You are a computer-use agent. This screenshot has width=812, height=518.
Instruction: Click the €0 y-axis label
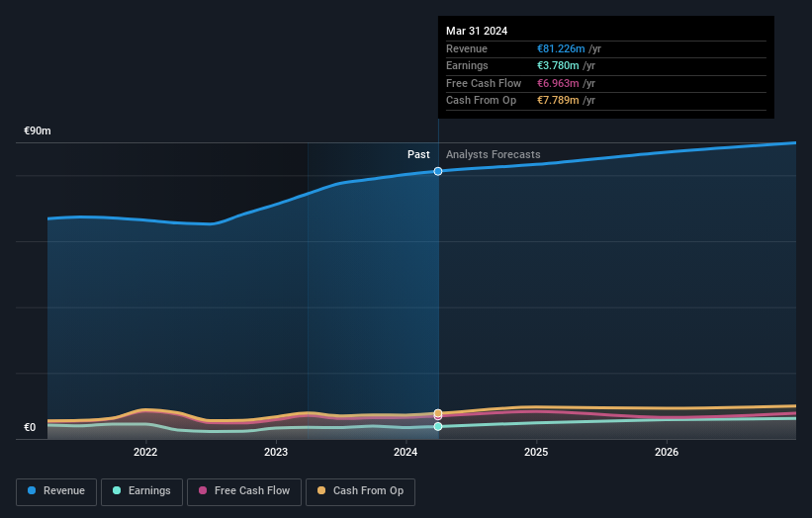[30, 427]
